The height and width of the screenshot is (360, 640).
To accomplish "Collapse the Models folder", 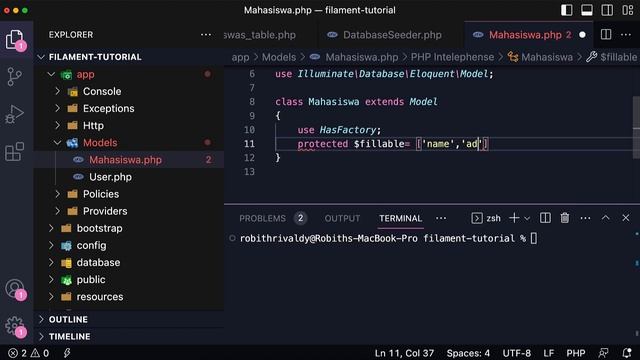I will 130,143.
